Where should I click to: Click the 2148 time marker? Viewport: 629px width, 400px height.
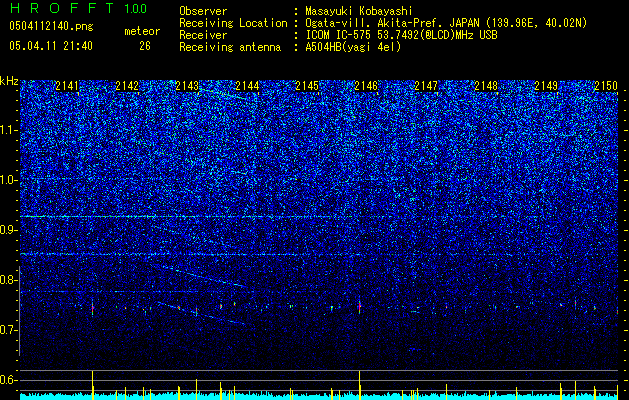pos(486,85)
